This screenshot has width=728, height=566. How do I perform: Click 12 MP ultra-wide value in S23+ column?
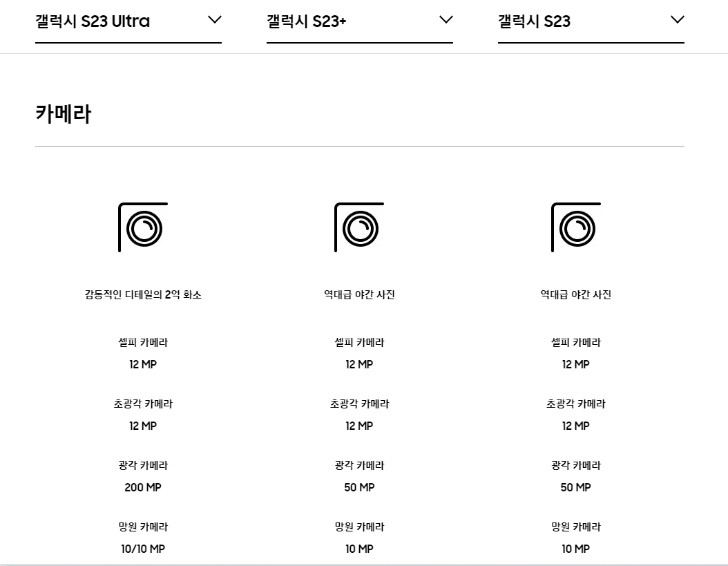pos(359,426)
